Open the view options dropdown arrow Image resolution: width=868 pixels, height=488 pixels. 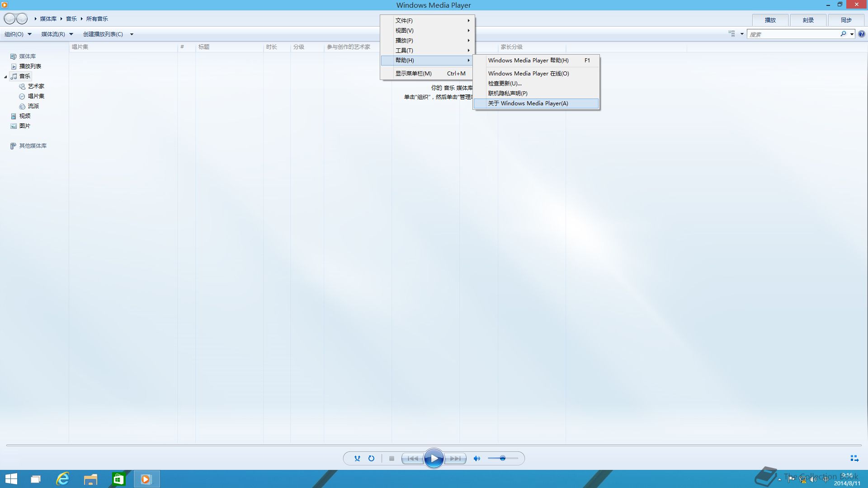742,34
